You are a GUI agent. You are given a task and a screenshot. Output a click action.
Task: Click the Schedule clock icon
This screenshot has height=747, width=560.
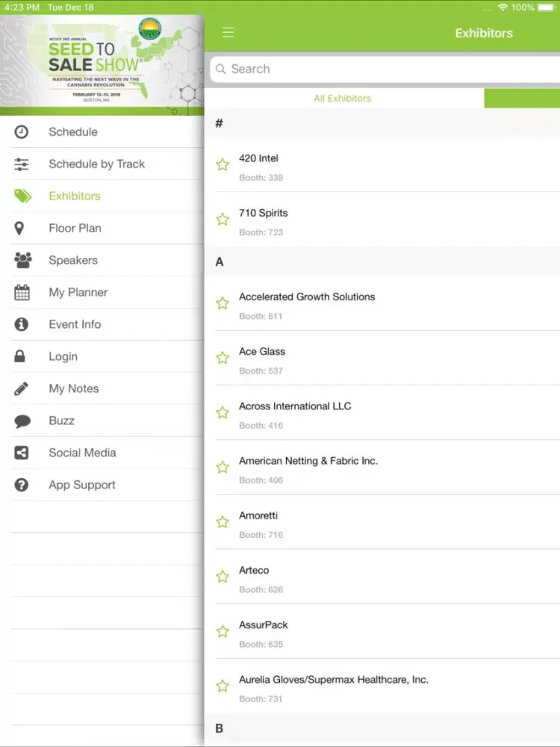coord(22,132)
